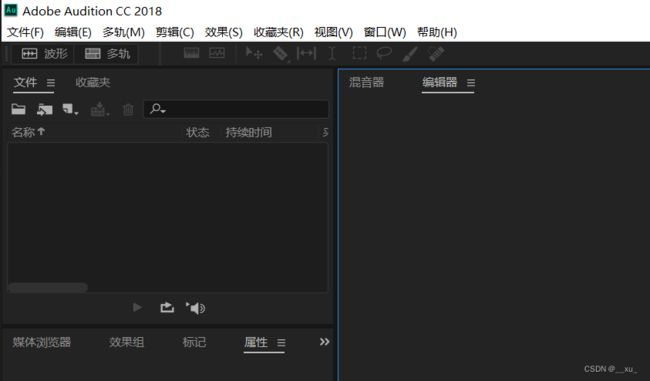Switch to Waveform (波形) view
Image resolution: width=650 pixels, height=381 pixels.
44,54
